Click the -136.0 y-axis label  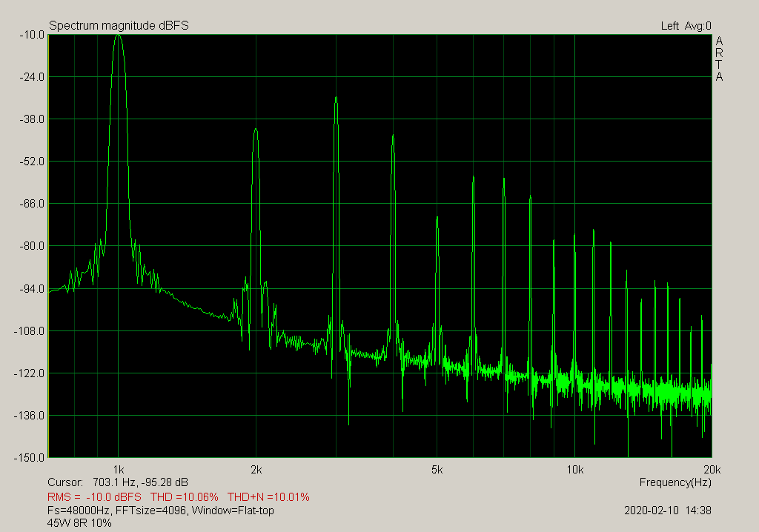click(x=30, y=416)
